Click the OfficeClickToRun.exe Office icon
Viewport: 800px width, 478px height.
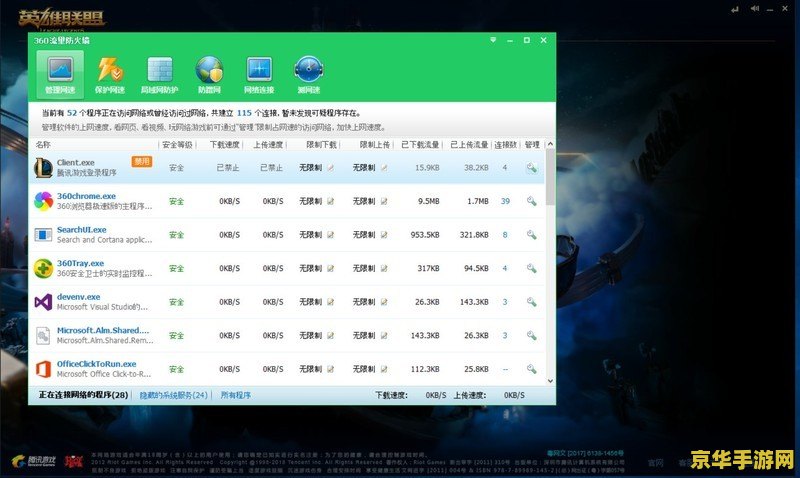[x=43, y=369]
